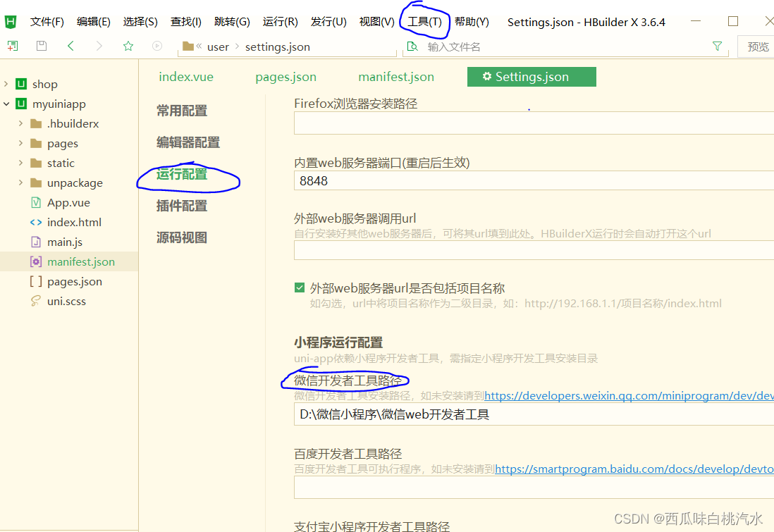
Task: Click the filter funnel icon near the file search
Action: click(x=717, y=45)
